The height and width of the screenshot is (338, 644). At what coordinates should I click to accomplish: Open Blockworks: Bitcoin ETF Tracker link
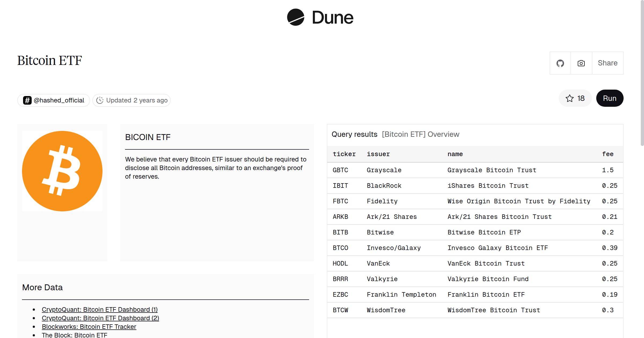(89, 327)
